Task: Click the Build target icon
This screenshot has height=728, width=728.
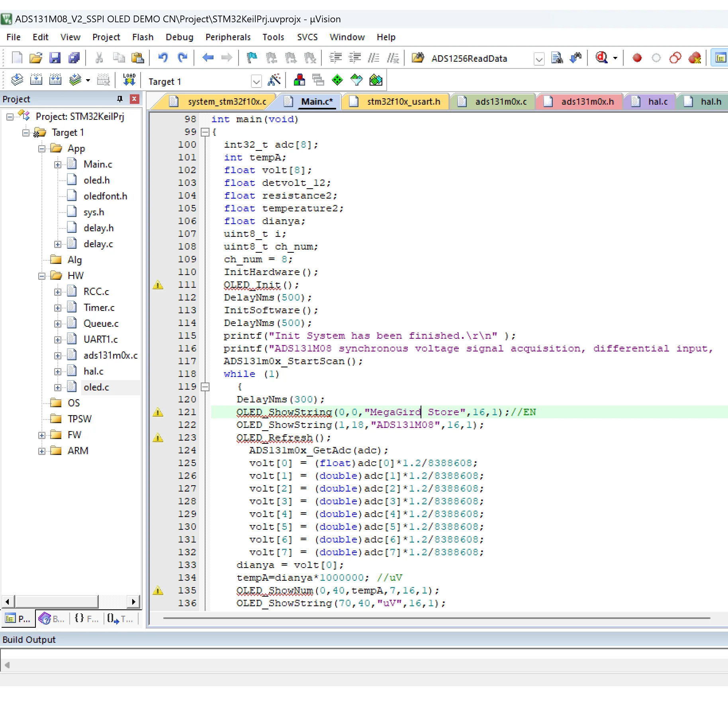Action: pos(36,80)
